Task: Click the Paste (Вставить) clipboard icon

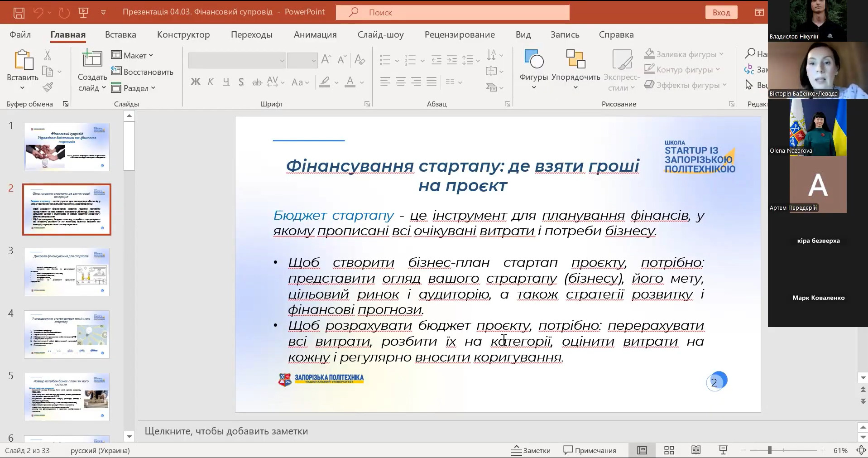Action: (x=23, y=61)
